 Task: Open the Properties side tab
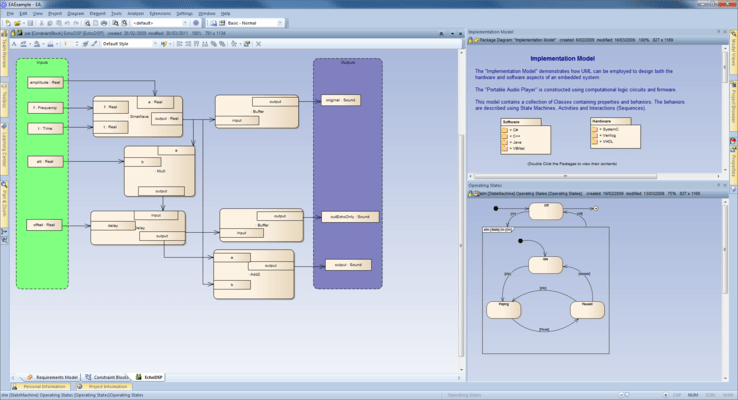pos(733,164)
